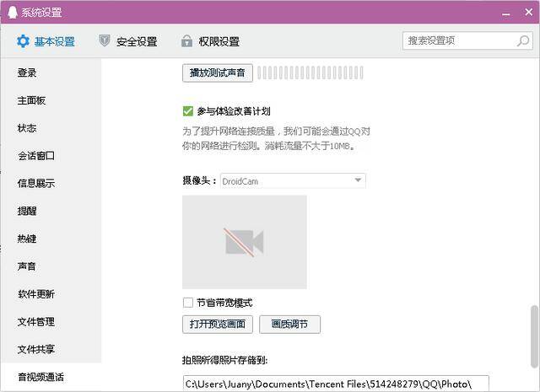540x392 pixels.
Task: Click the 拍照所得照片存储到 label
Action: point(225,360)
